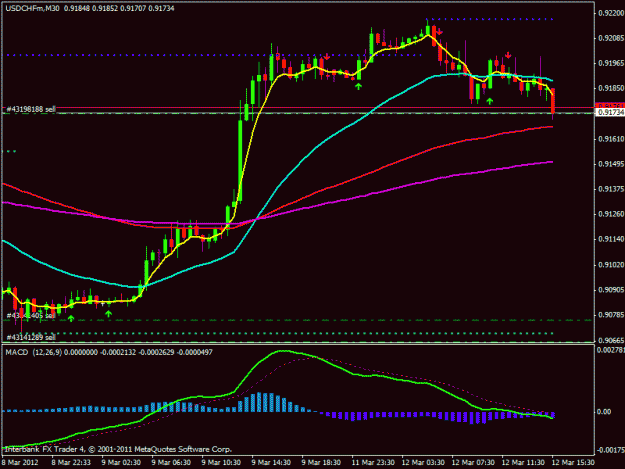This screenshot has width=625, height=469.
Task: Click the 9 Mar 06:30 time label
Action: pos(171,463)
